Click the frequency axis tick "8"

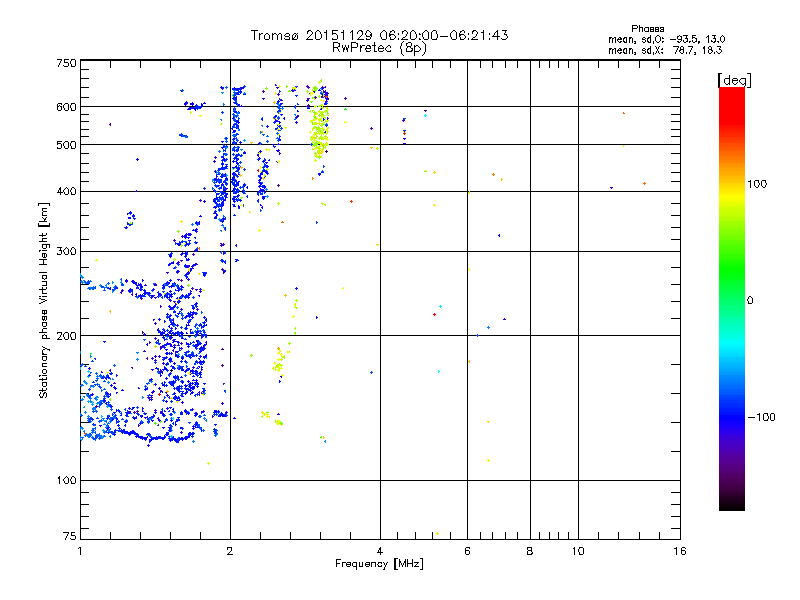tap(530, 551)
